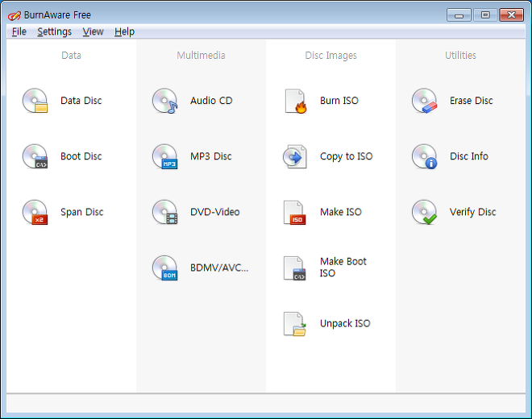Close the BurnAware Free window
This screenshot has height=419, width=532.
511,15
